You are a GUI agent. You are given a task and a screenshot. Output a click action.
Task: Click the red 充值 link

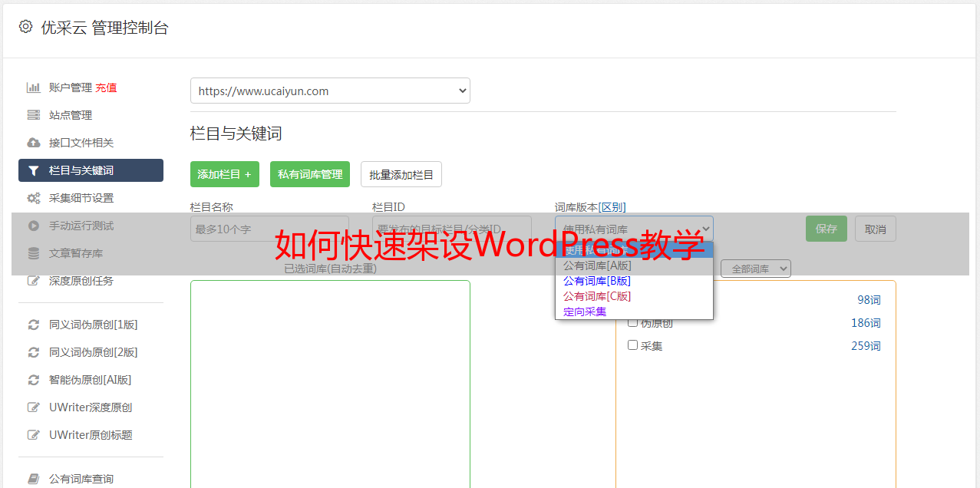click(x=106, y=87)
